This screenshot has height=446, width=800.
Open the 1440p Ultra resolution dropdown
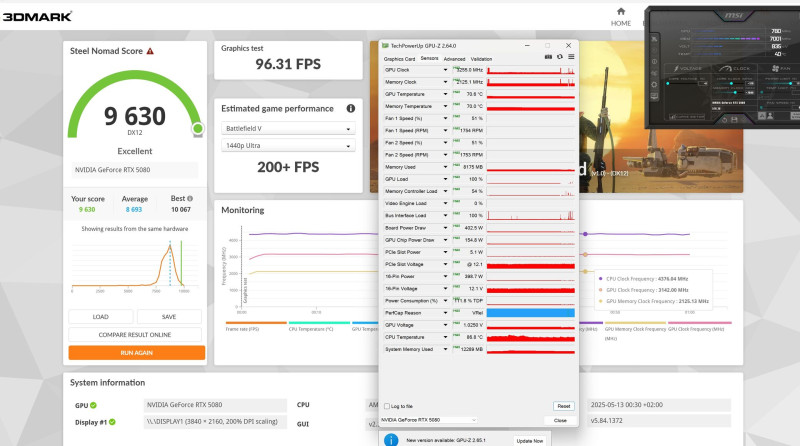[x=288, y=145]
